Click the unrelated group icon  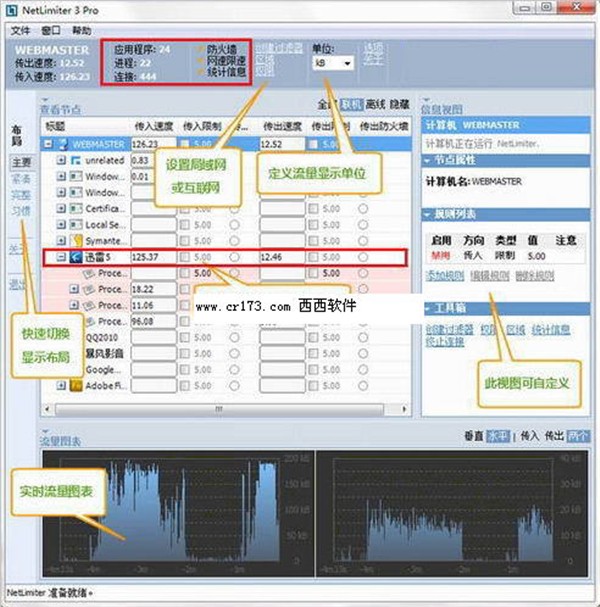point(76,160)
